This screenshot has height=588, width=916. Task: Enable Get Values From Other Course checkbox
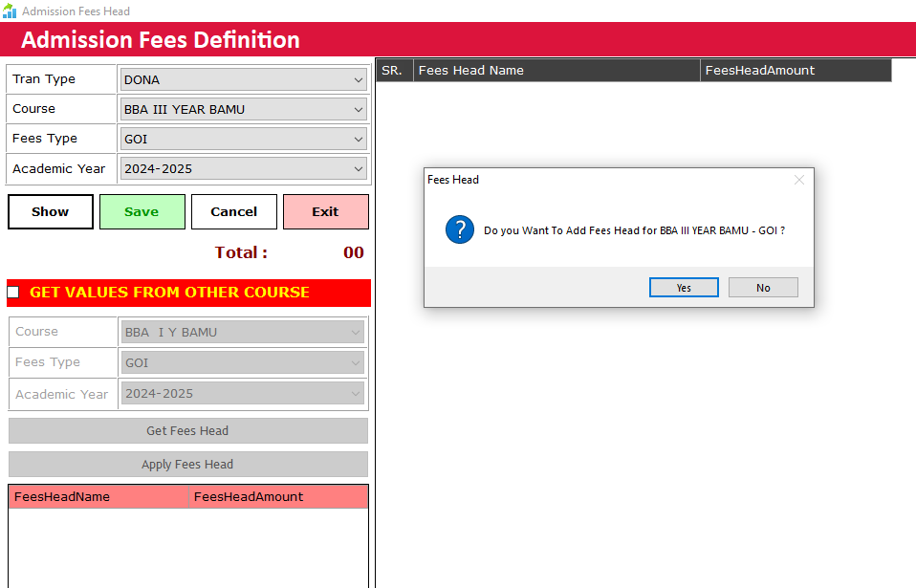(x=13, y=292)
